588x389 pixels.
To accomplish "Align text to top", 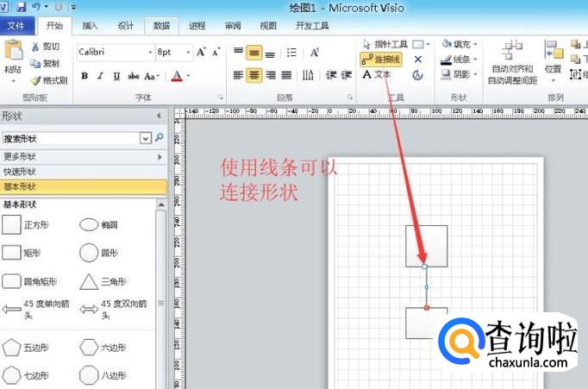I will [238, 52].
